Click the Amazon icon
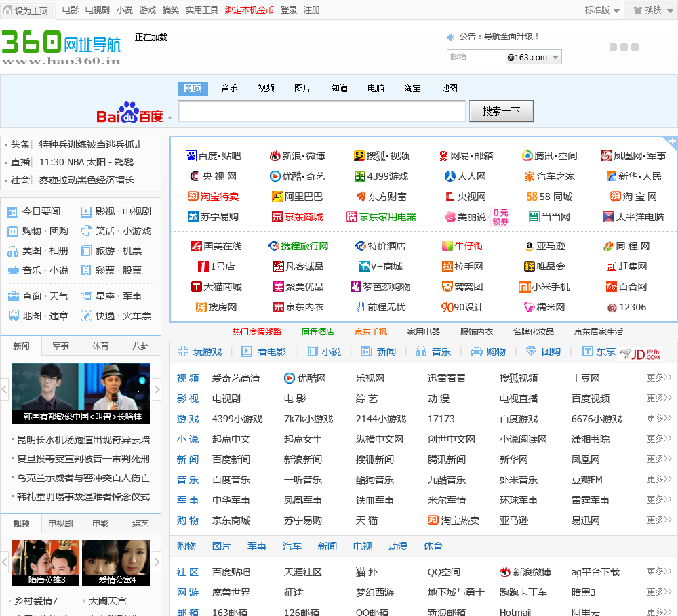Viewport: 678px width, 616px height. 529,246
